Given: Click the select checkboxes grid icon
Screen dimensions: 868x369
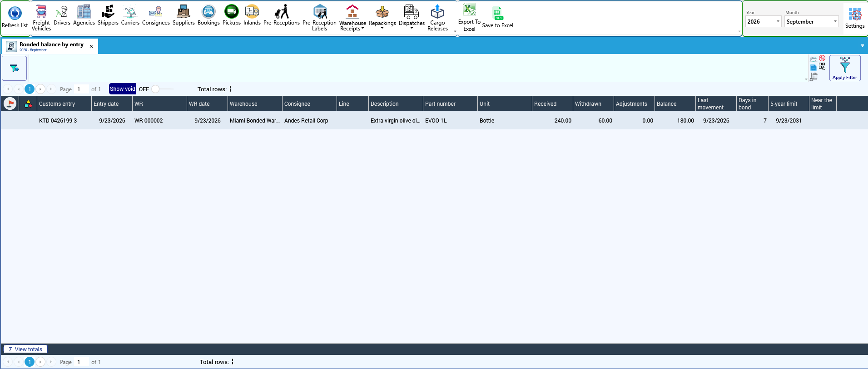Looking at the screenshot, I should 822,66.
